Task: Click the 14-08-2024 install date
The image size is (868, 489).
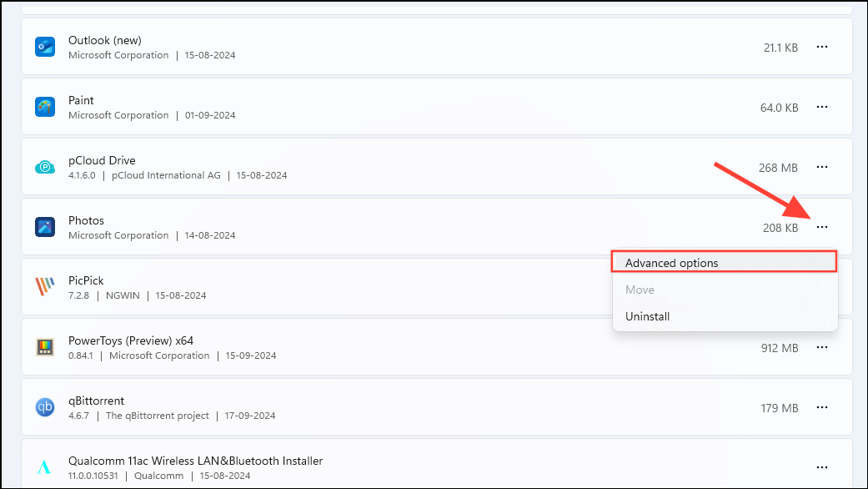Action: point(210,236)
